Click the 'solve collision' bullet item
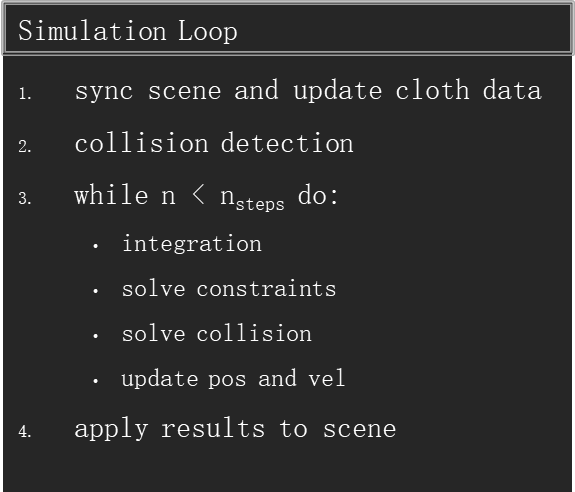This screenshot has width=575, height=492. [x=217, y=333]
